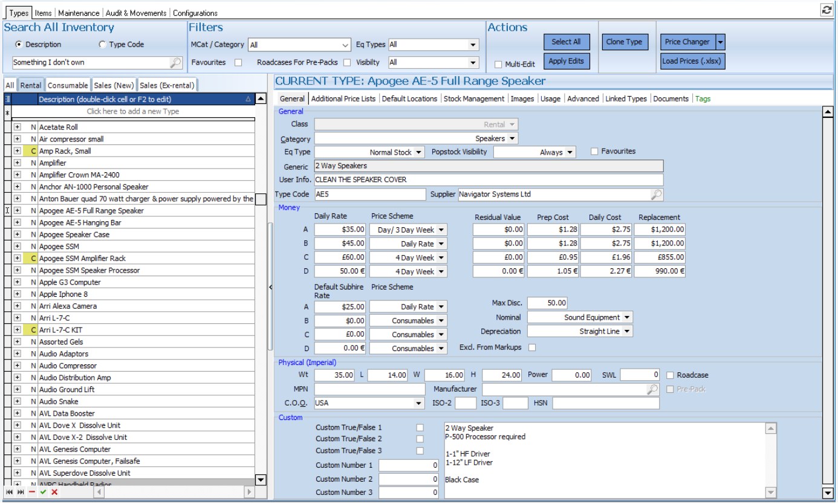Toggle the Roadcase checkbox

[x=670, y=375]
